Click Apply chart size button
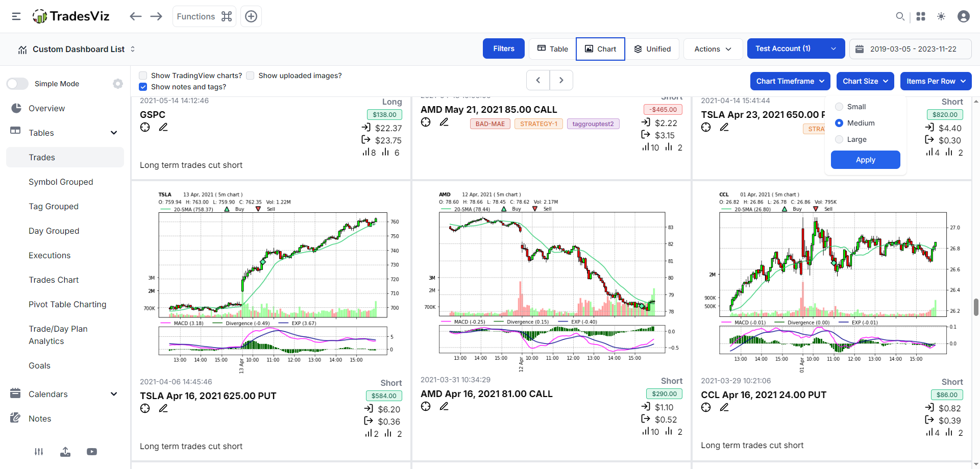This screenshot has width=980, height=469. pos(866,160)
